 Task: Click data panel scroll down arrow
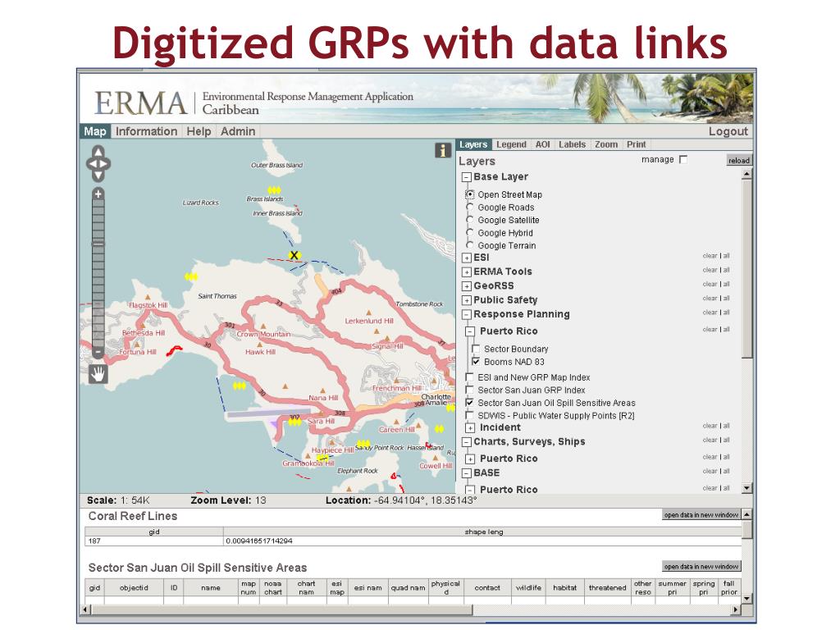click(746, 599)
